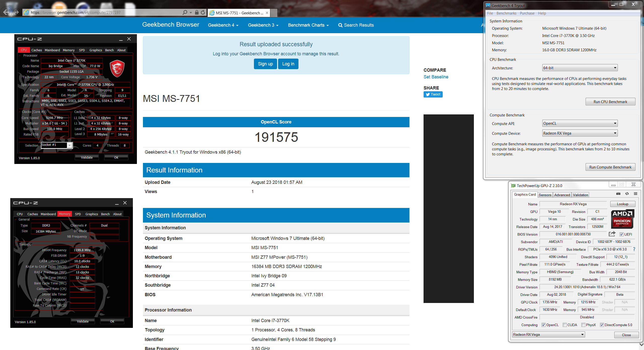This screenshot has height=350, width=644.
Task: Click the Geekbench Browser brand link
Action: 171,25
